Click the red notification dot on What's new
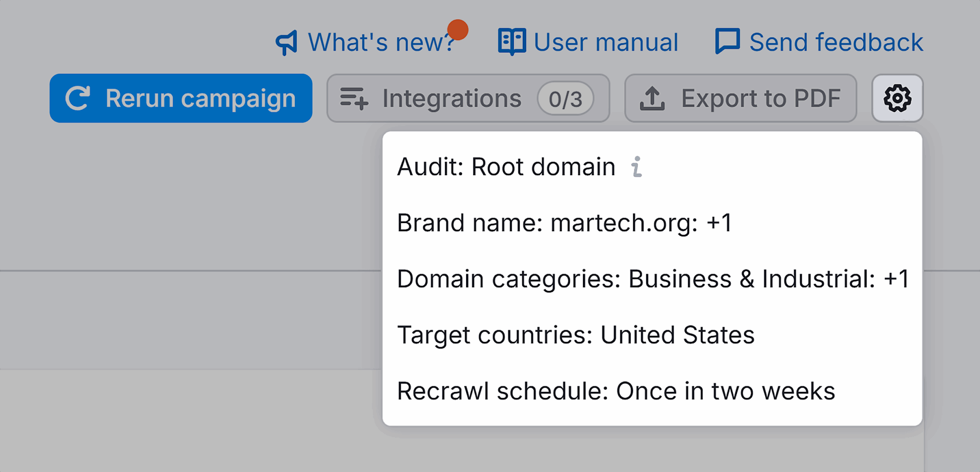Image resolution: width=980 pixels, height=472 pixels. coord(458,30)
